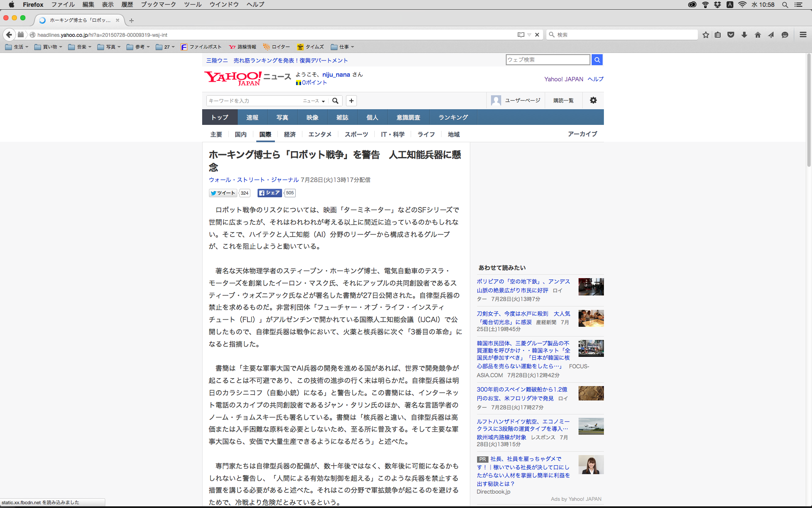The width and height of the screenshot is (812, 508).
Task: Click the Spotlight search icon in menu bar
Action: click(785, 5)
